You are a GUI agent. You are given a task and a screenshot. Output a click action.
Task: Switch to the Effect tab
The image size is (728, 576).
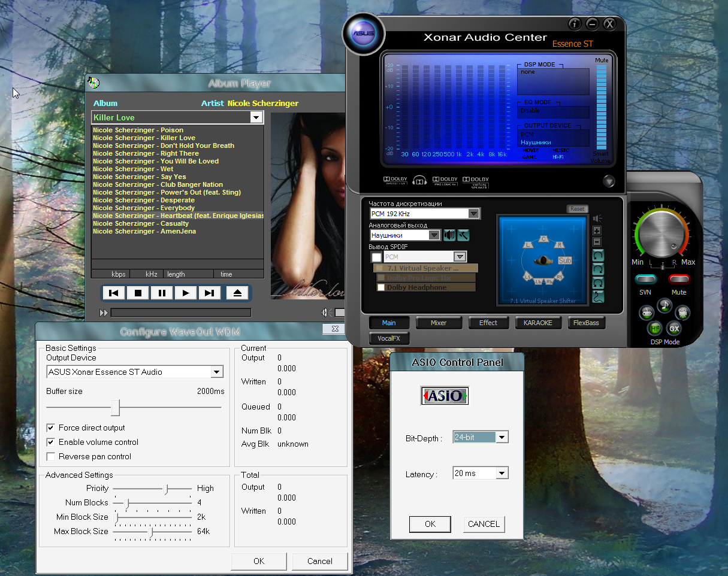[x=488, y=323]
